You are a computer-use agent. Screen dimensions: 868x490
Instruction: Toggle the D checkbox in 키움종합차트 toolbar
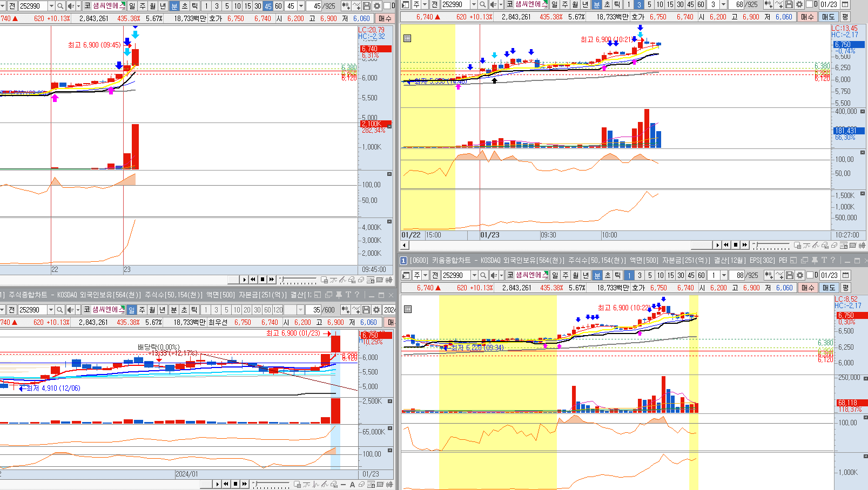point(810,275)
